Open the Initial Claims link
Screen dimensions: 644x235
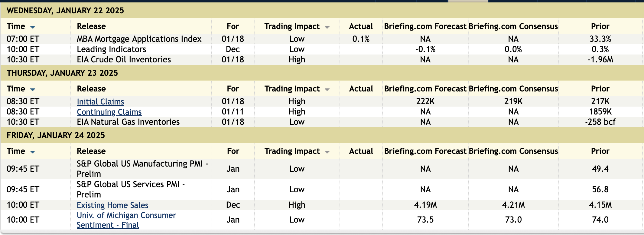point(100,102)
